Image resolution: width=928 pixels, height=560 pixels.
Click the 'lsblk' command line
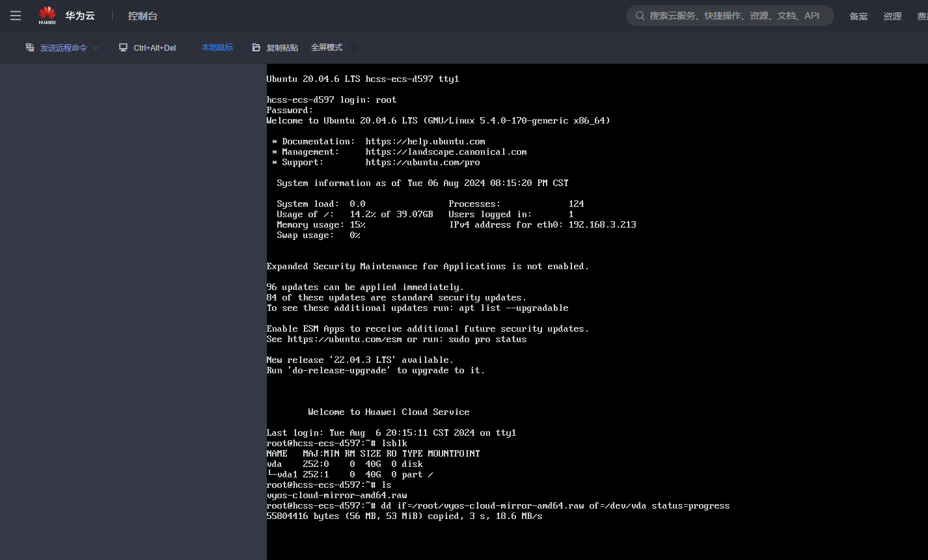click(x=336, y=443)
